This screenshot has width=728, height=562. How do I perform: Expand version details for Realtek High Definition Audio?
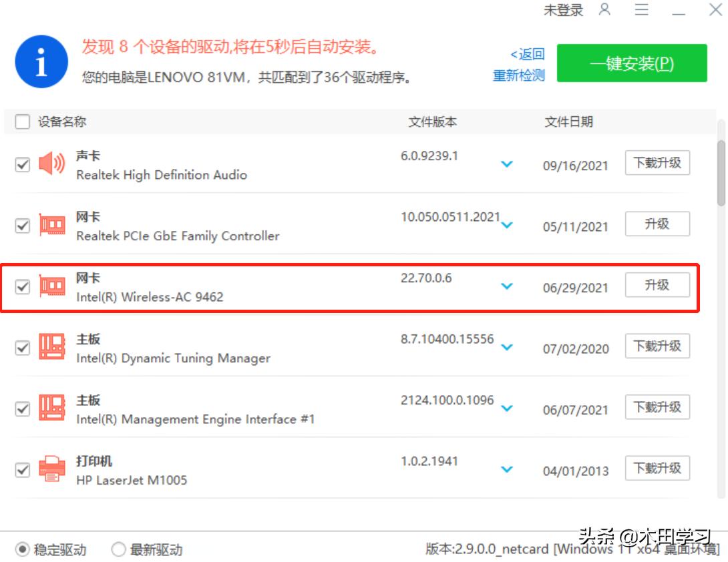pos(507,164)
